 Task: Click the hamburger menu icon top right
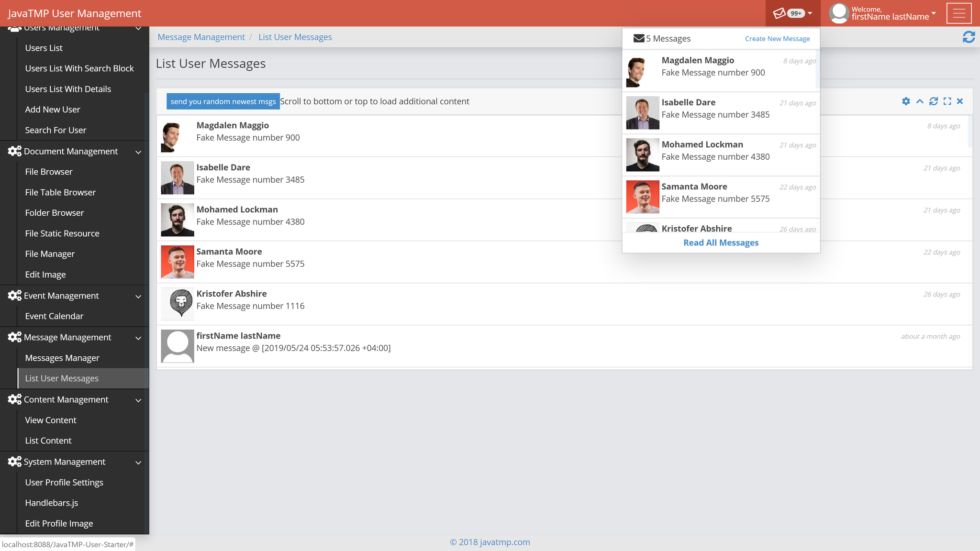(x=959, y=13)
